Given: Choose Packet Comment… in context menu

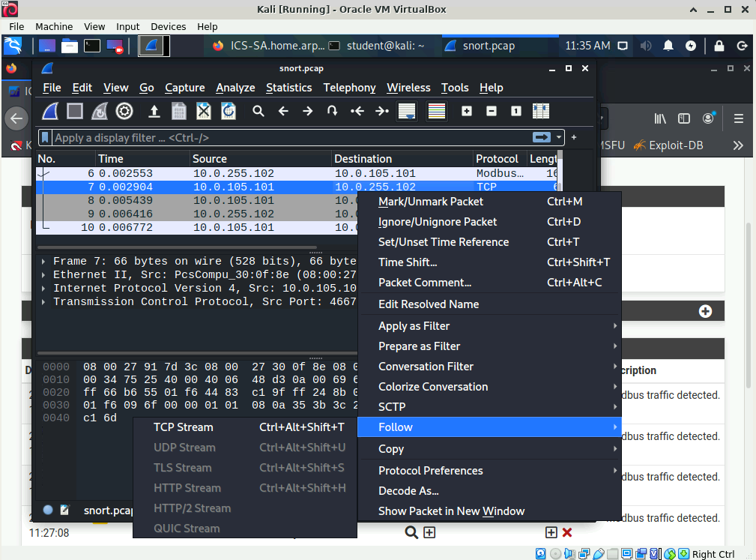Looking at the screenshot, I should pyautogui.click(x=489, y=283).
